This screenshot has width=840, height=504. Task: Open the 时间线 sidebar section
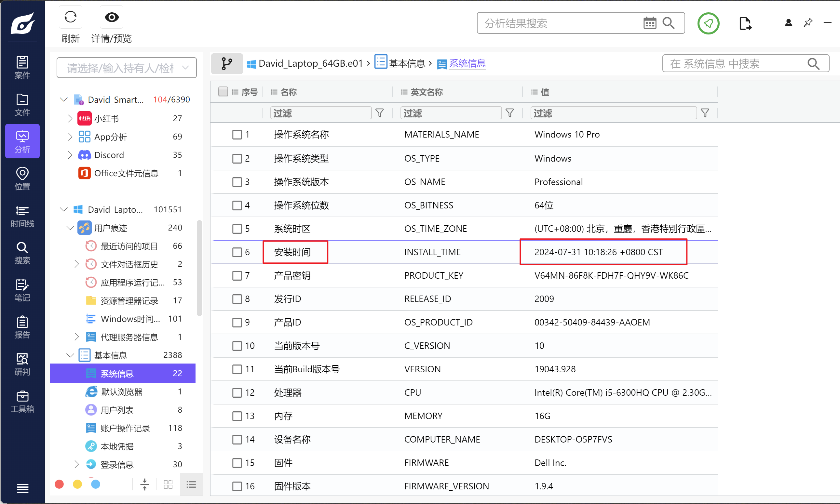point(22,216)
